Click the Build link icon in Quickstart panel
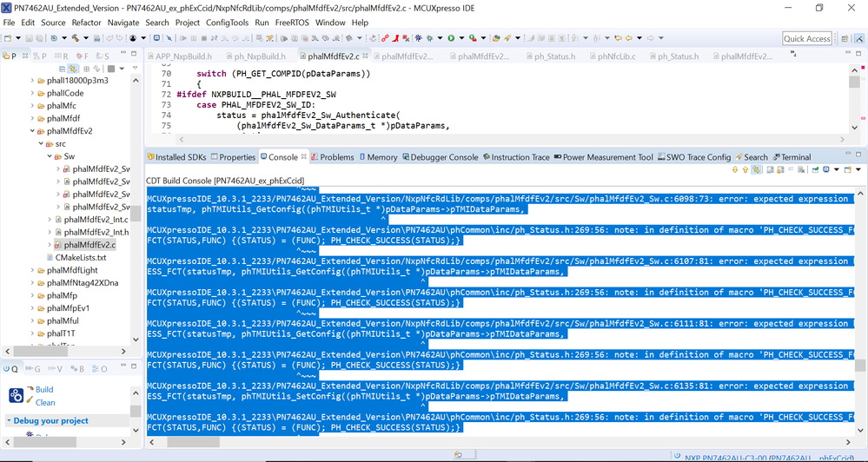The height and width of the screenshot is (462, 868). pyautogui.click(x=29, y=390)
